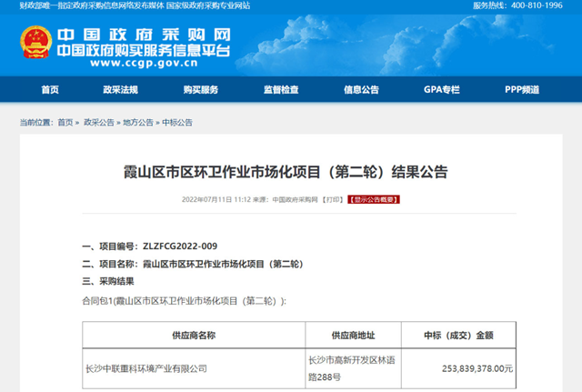Click the 服务热线 400-810-1996 text
Screen dimensions: 582x392
point(524,5)
